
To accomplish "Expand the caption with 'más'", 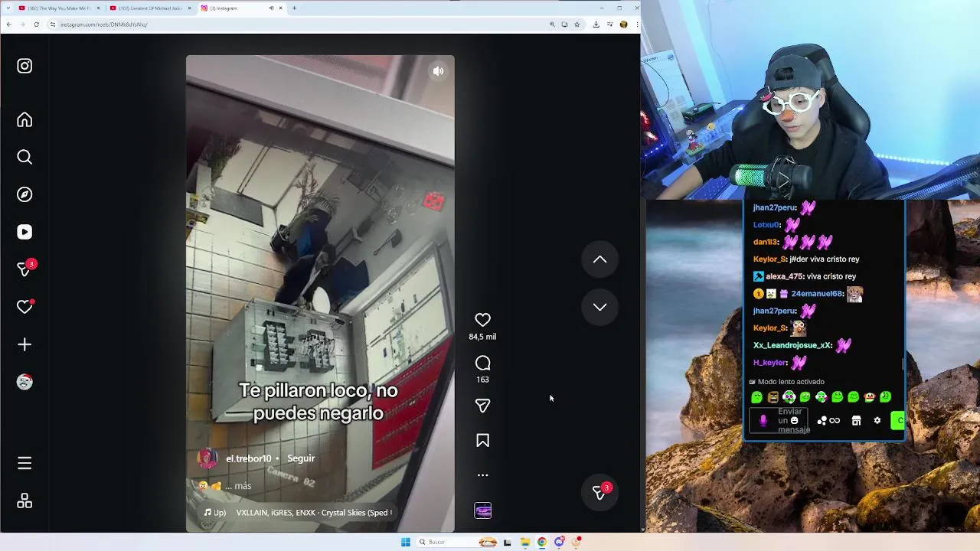I will (x=243, y=486).
